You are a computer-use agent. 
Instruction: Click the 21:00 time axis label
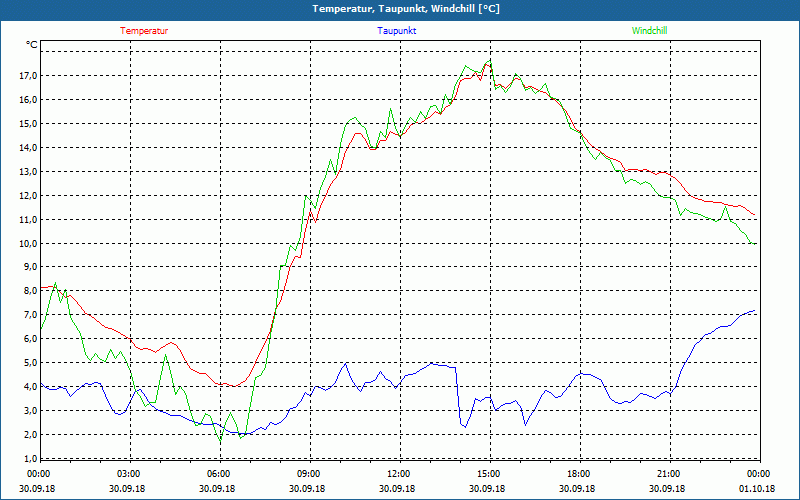[668, 474]
